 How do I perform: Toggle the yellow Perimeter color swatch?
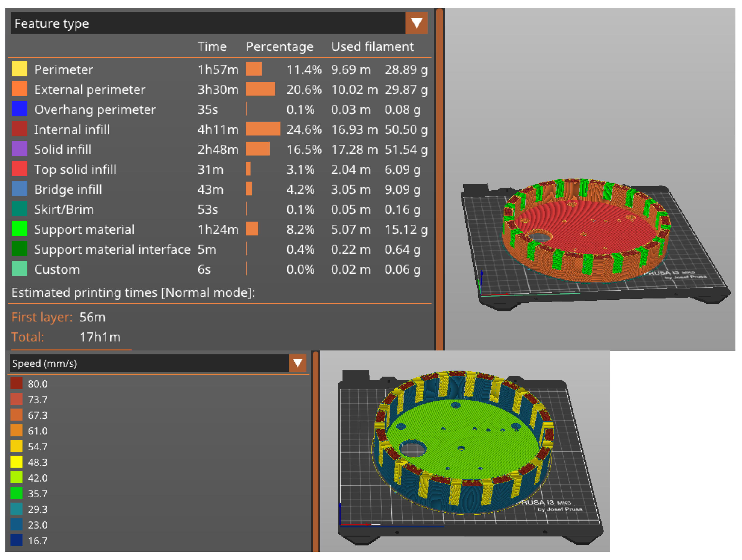click(19, 69)
